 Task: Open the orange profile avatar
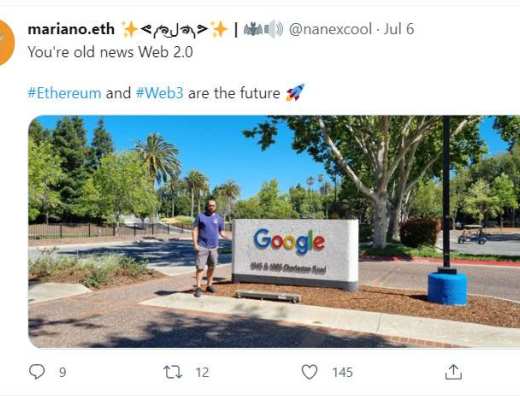coord(5,42)
